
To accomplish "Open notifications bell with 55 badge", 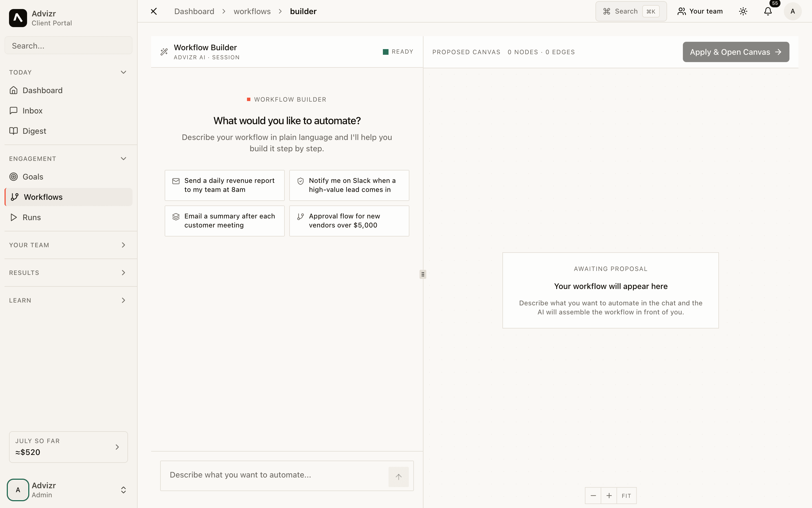I will pyautogui.click(x=768, y=11).
